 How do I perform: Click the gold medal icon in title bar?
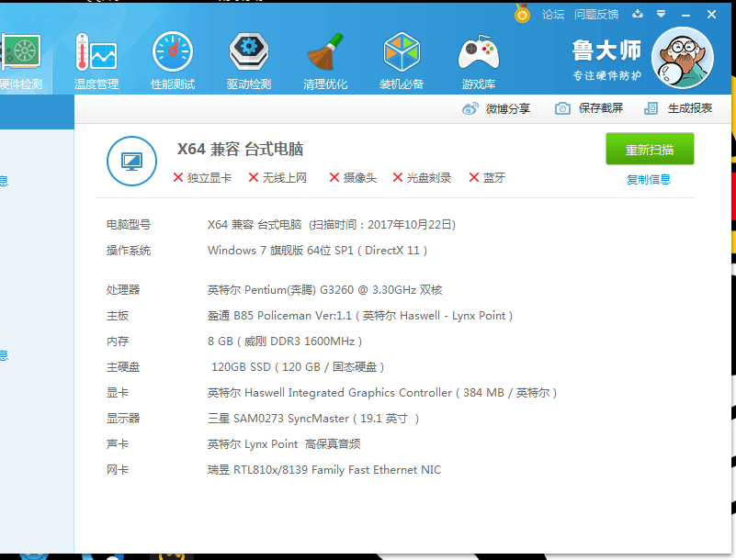pyautogui.click(x=522, y=14)
